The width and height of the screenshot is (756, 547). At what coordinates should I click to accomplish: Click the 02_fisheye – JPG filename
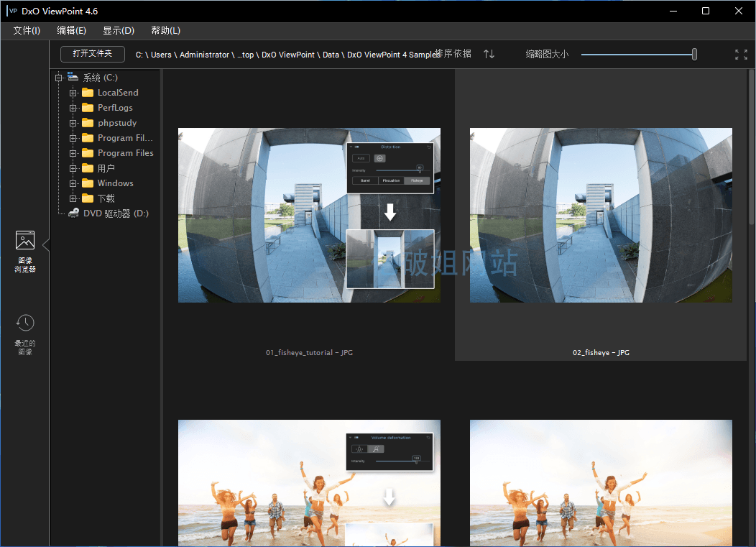tap(601, 353)
